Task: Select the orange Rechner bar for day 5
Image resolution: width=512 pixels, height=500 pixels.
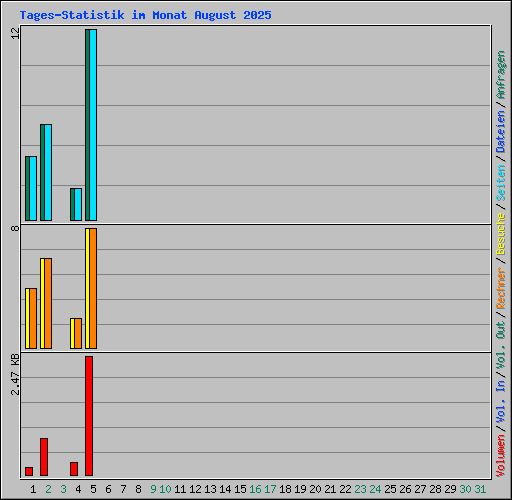Action: (x=93, y=289)
